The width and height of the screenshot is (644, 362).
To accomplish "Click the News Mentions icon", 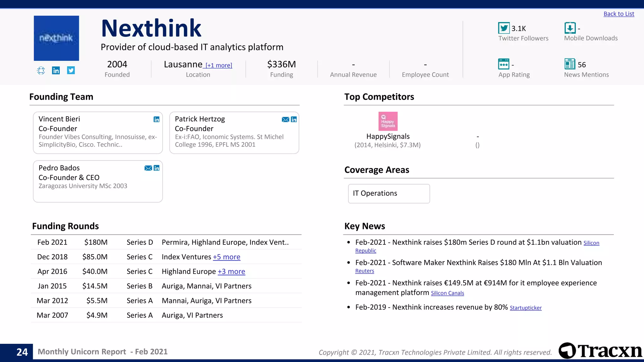I will pyautogui.click(x=570, y=64).
